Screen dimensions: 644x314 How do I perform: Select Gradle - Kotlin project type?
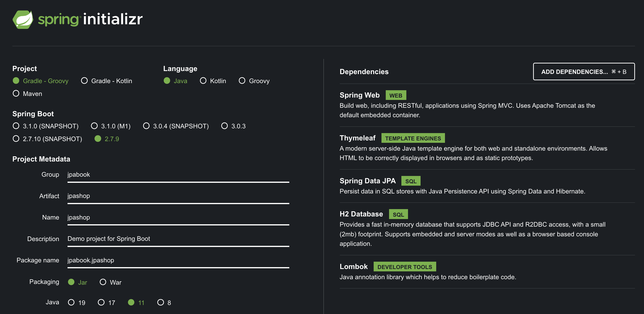tap(106, 81)
